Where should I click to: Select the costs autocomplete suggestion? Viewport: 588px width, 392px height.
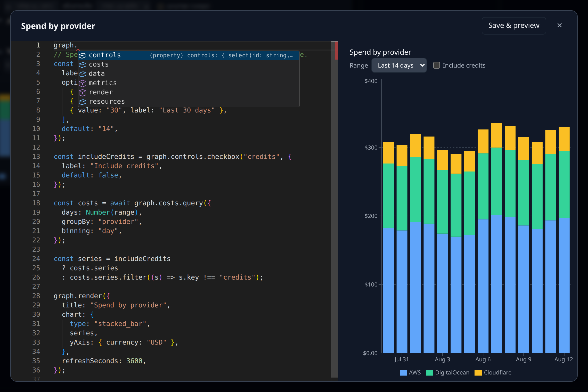(x=189, y=64)
